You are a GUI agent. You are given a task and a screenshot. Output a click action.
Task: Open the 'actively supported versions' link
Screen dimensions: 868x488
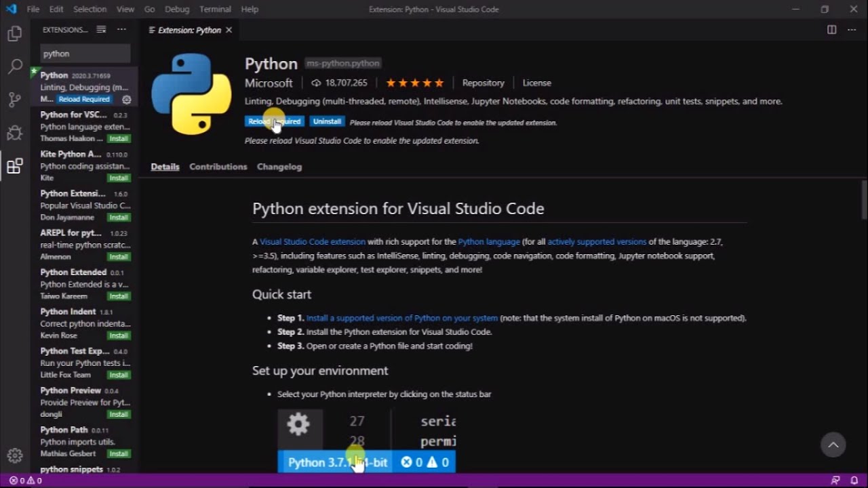(597, 242)
